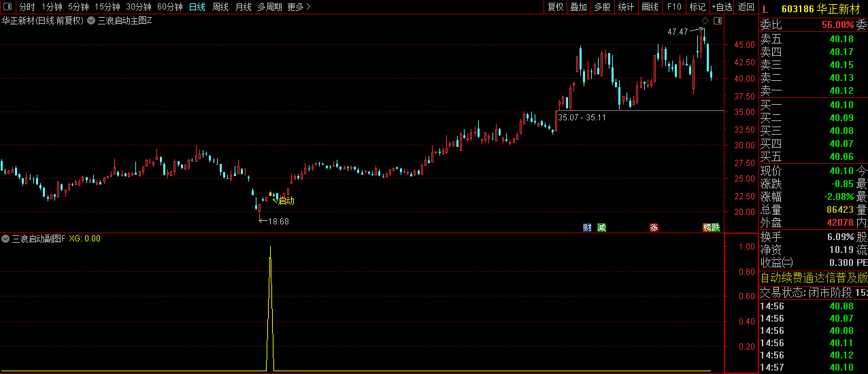
Task: Open the 三浪启动主图Z indicator dropdown arrow
Action: click(x=91, y=20)
